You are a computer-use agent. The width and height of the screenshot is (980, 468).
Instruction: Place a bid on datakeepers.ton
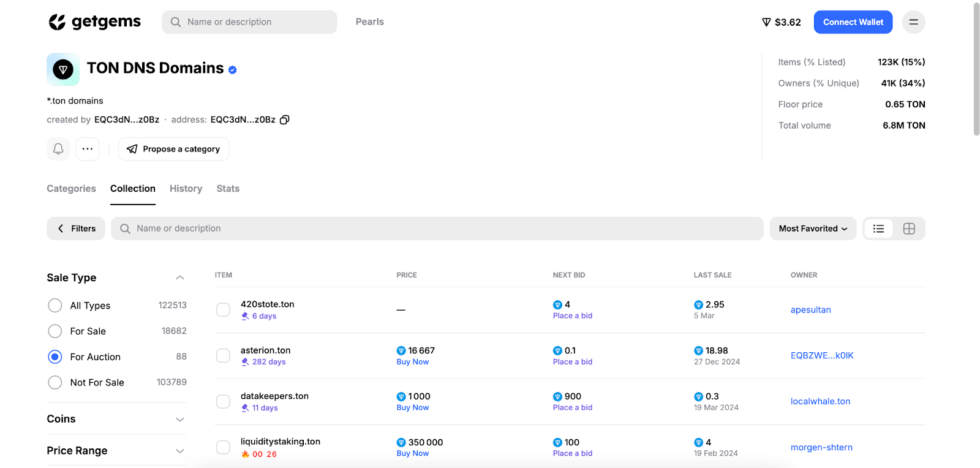pyautogui.click(x=573, y=408)
